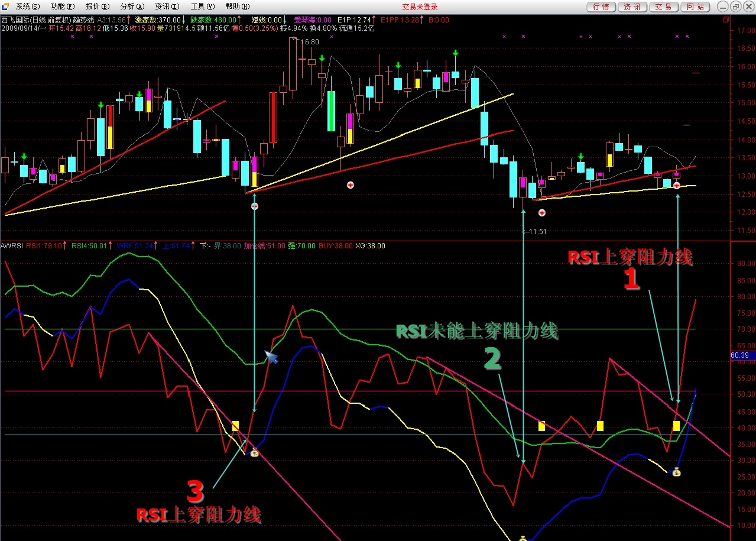Click the 90.00 label on the RSI axis

coord(746,264)
